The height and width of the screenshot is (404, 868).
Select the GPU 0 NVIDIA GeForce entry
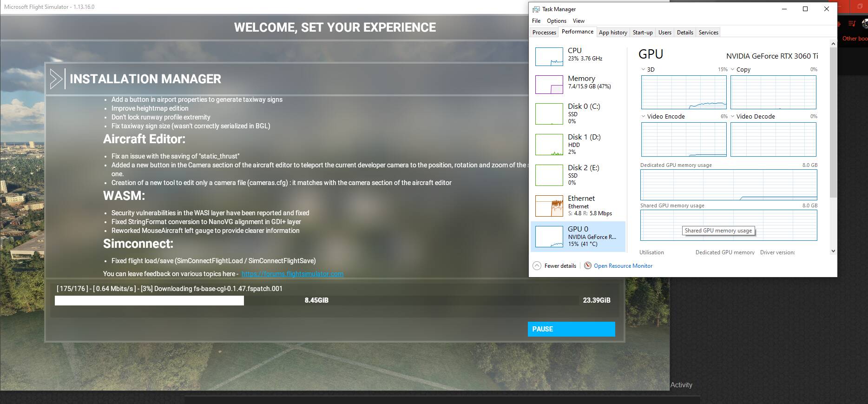[x=578, y=236]
